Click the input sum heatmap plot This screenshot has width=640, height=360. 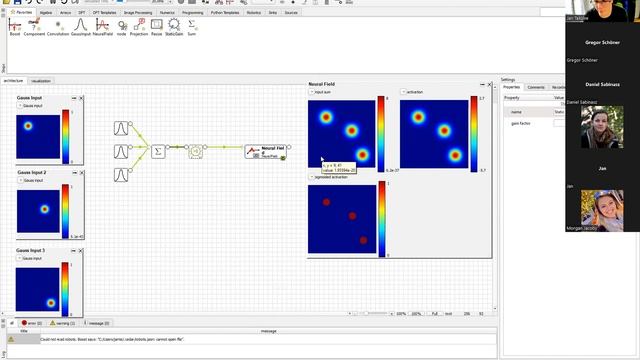coord(342,134)
